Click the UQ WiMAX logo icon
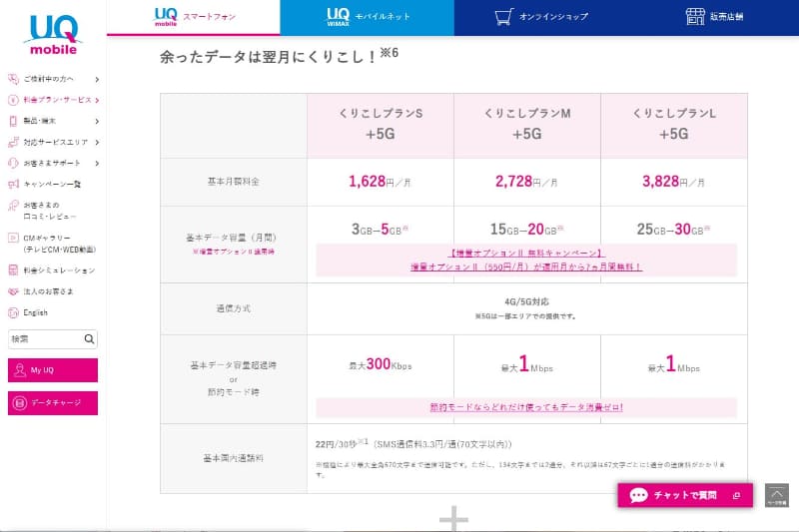Screen dimensions: 799x532 point(338,17)
